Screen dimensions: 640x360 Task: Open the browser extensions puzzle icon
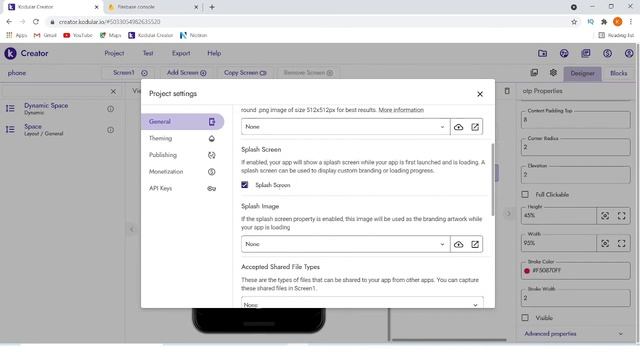coord(604,22)
